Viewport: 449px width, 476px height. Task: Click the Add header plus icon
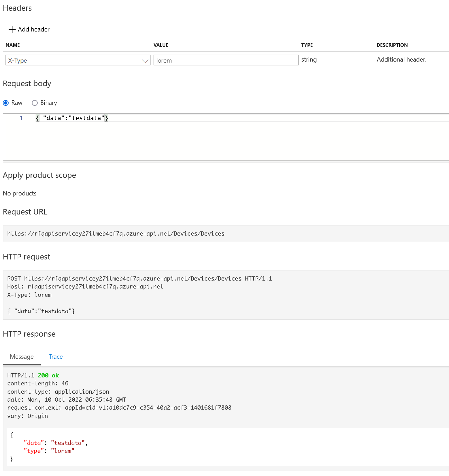point(12,29)
